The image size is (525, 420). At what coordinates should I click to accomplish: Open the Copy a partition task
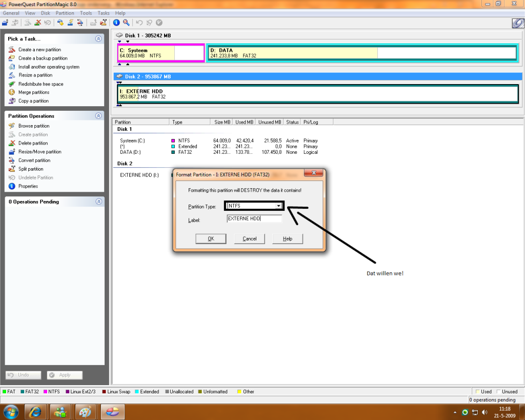coord(33,101)
